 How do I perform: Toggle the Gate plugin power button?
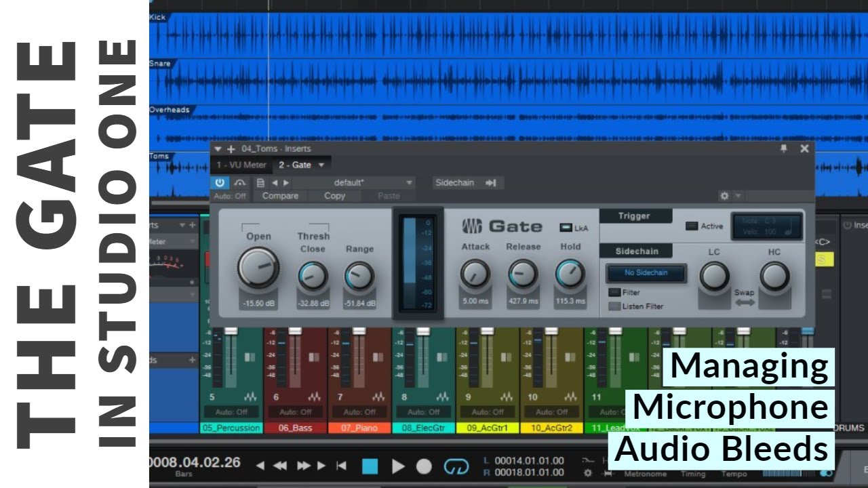(220, 183)
